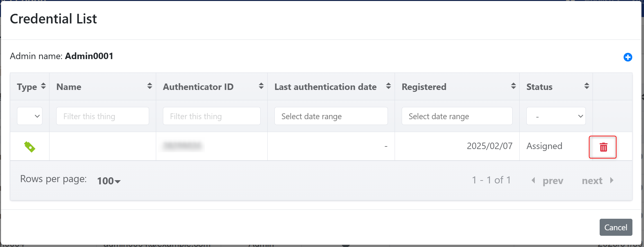Click the green tag type icon

tap(30, 147)
